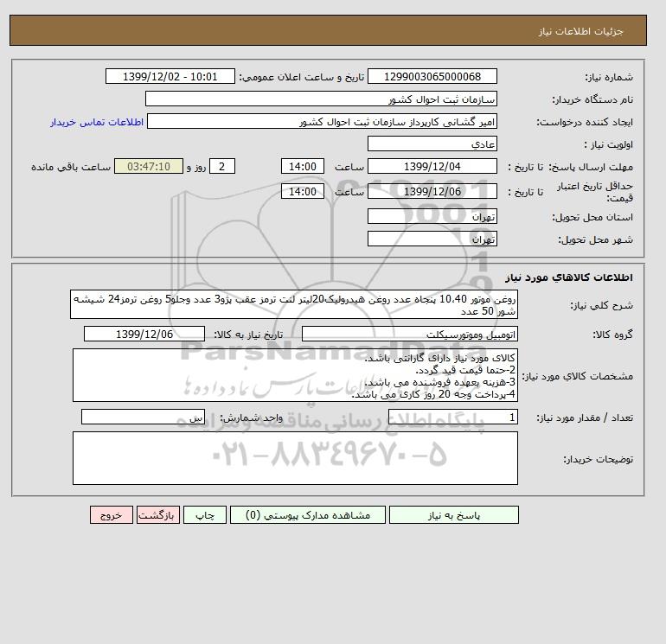Screen dimensions: 666x644
Task: Click the مهلت ارسال پاسخ label
Action: pos(592,167)
